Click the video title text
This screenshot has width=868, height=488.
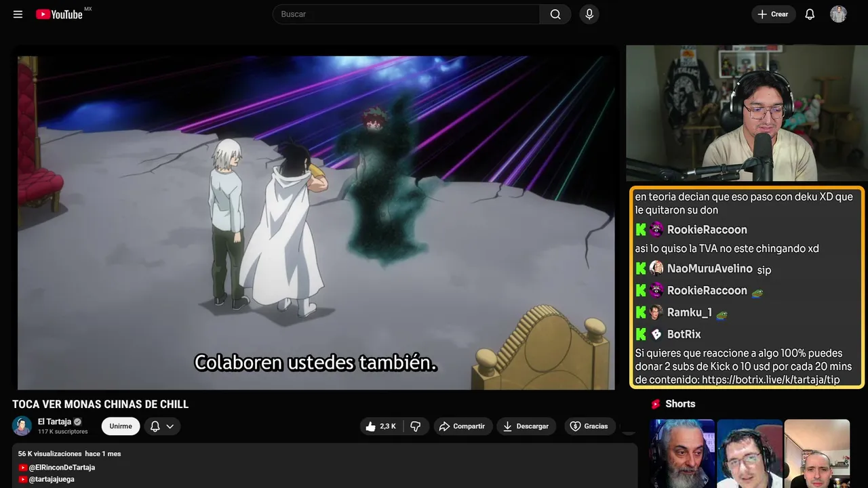point(100,405)
